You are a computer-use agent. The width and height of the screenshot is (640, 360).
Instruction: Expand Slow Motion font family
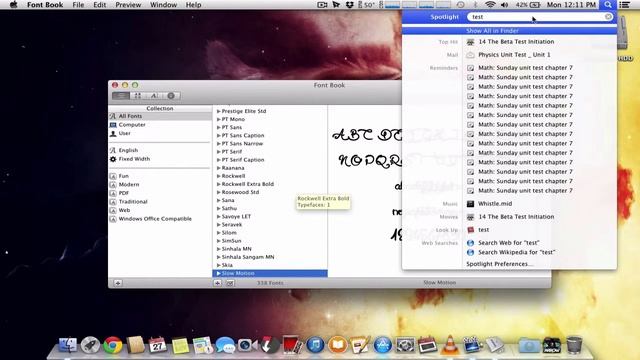[218, 273]
